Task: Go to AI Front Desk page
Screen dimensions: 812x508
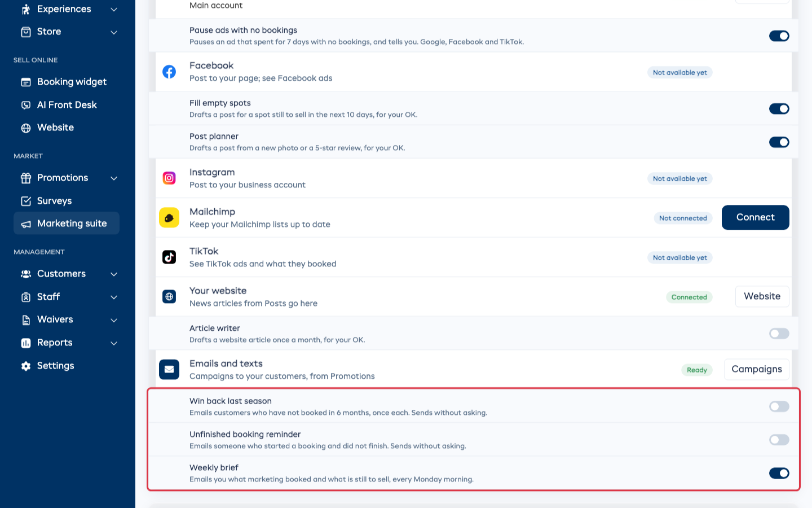Action: click(67, 105)
